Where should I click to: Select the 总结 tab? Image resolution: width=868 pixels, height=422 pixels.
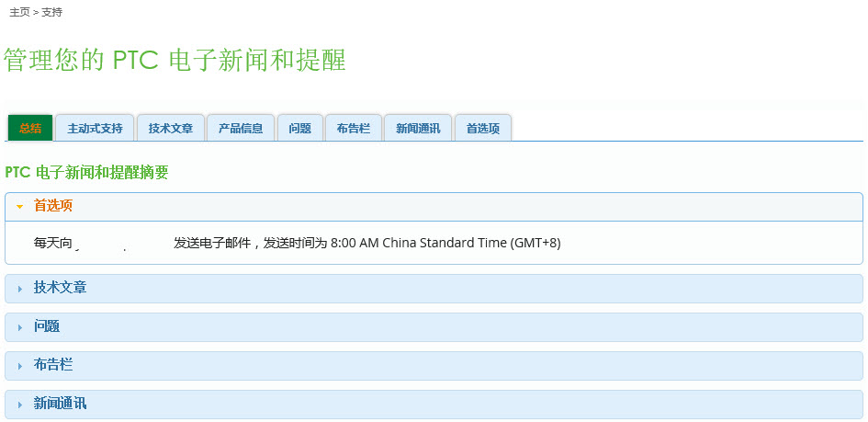click(30, 129)
